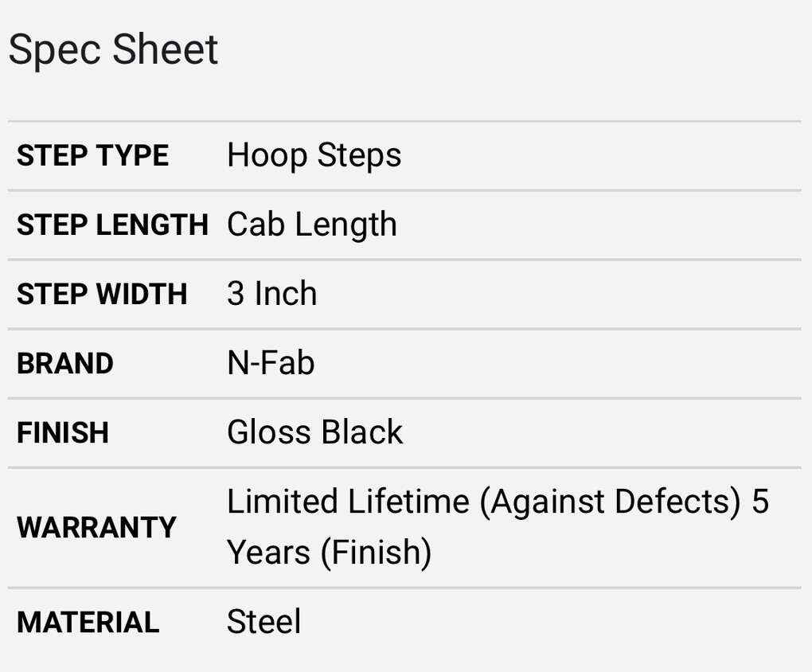Select the Steel material value

tap(264, 622)
